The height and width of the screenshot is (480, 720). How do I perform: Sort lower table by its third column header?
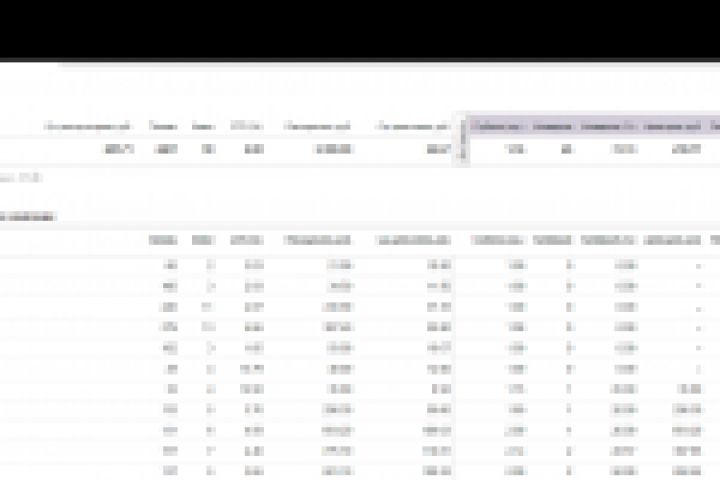pos(247,240)
